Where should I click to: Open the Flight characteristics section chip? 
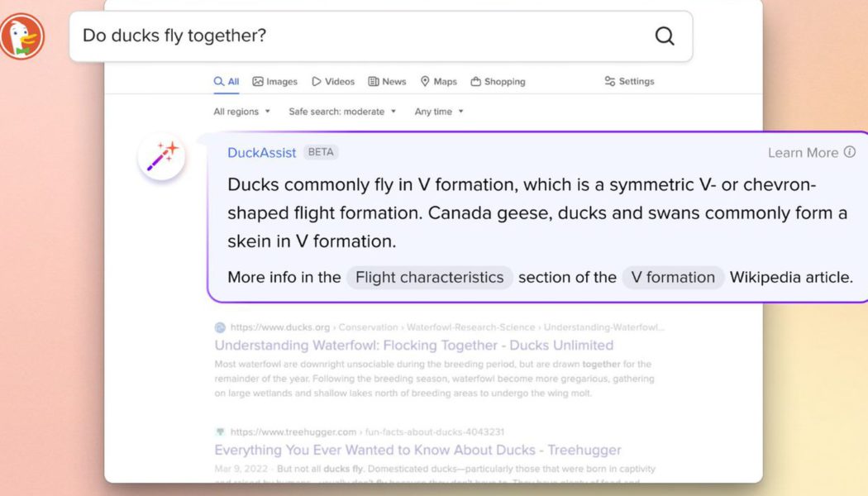pyautogui.click(x=429, y=278)
